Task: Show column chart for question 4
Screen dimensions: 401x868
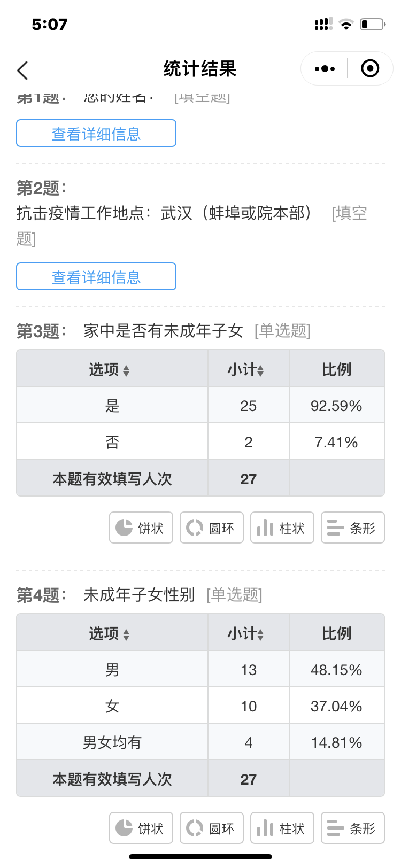Action: pos(282,828)
